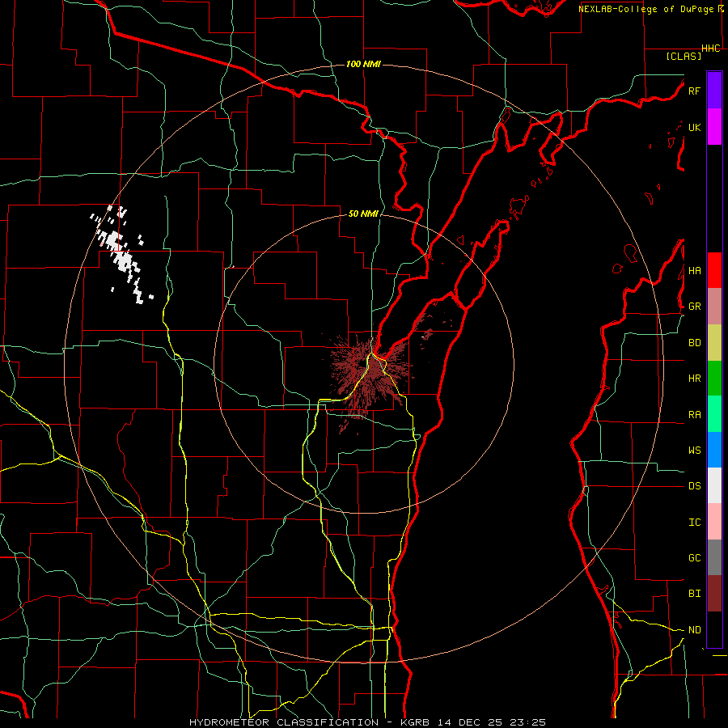
Task: Click the RF legend label
Action: [x=694, y=91]
